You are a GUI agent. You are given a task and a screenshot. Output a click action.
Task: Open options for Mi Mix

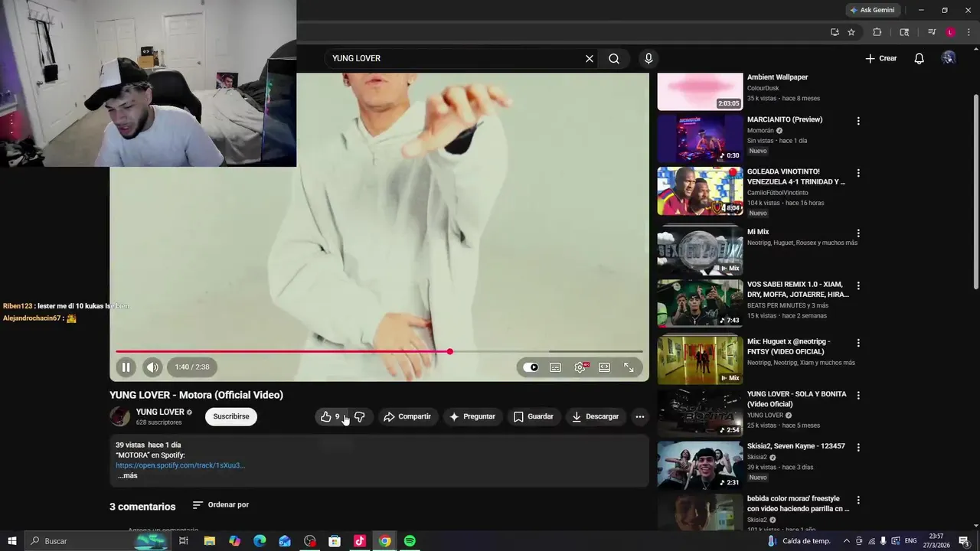coord(858,233)
